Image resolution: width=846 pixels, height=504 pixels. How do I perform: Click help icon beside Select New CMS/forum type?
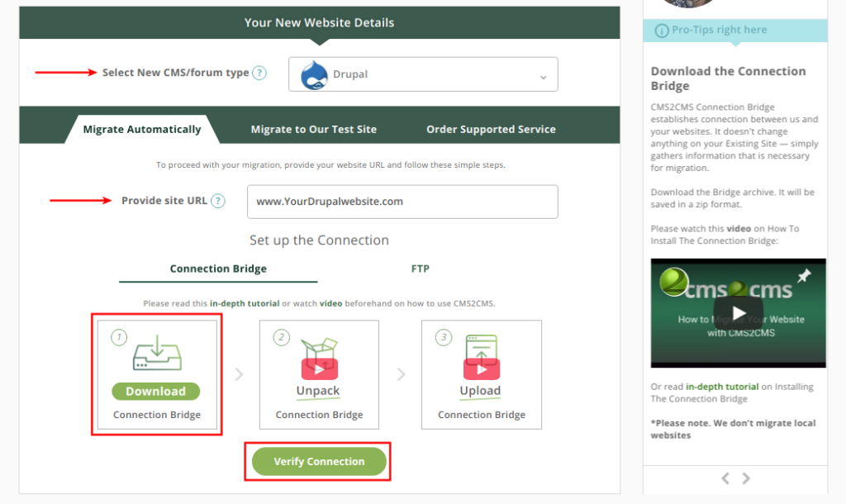(x=259, y=73)
